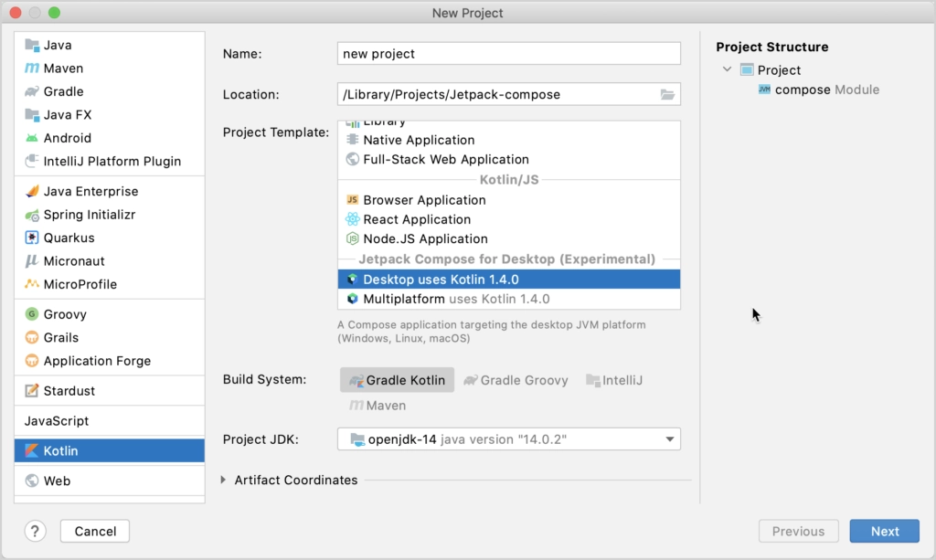Select the Java FX folder icon
Viewport: 936px width, 560px height.
32,114
